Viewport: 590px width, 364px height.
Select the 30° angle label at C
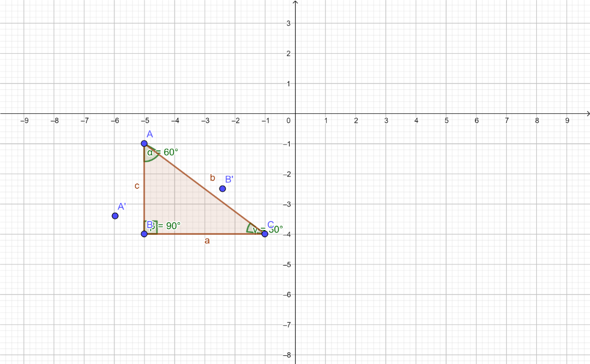point(268,229)
